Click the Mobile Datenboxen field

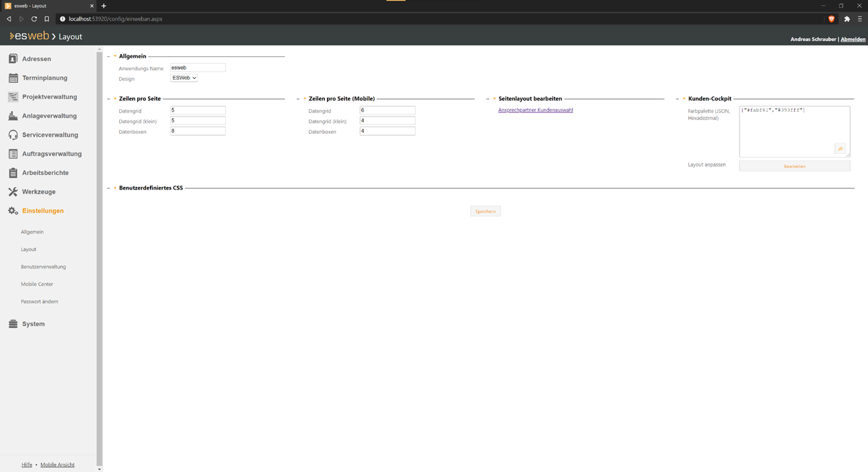click(387, 131)
